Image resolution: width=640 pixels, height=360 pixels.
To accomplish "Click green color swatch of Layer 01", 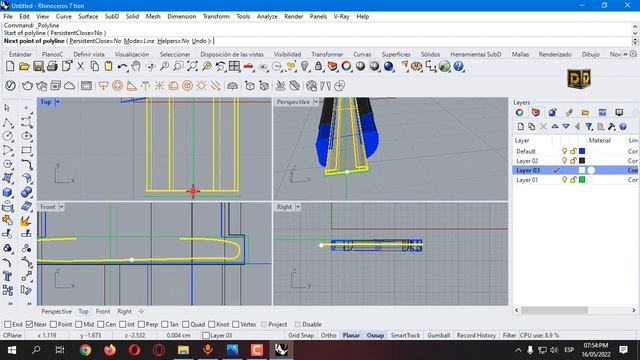I will pyautogui.click(x=582, y=180).
